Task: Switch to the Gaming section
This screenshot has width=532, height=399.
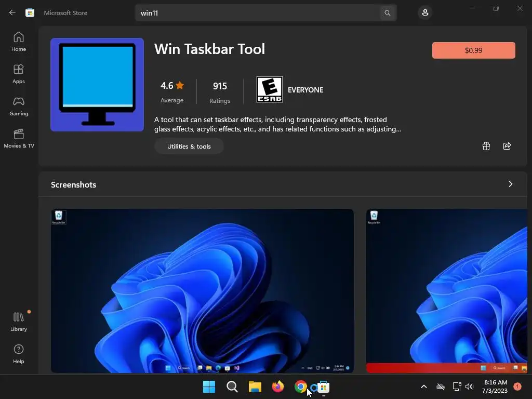Action: 19,106
